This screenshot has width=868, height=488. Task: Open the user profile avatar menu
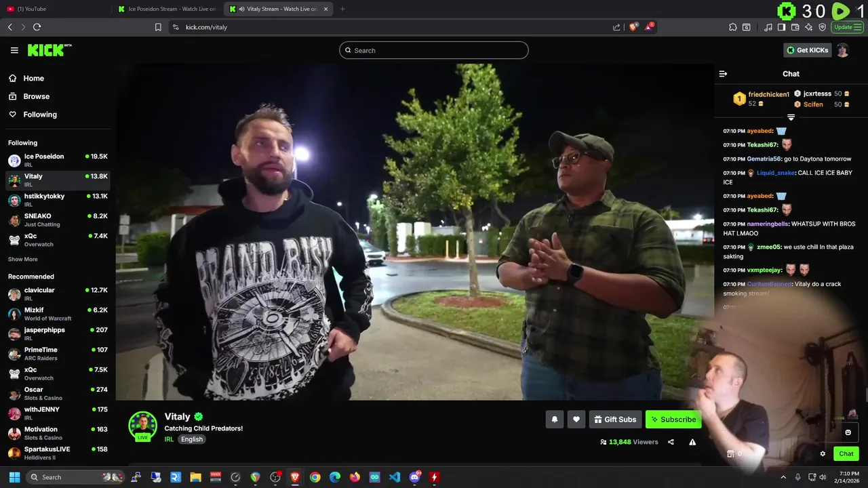tap(843, 50)
